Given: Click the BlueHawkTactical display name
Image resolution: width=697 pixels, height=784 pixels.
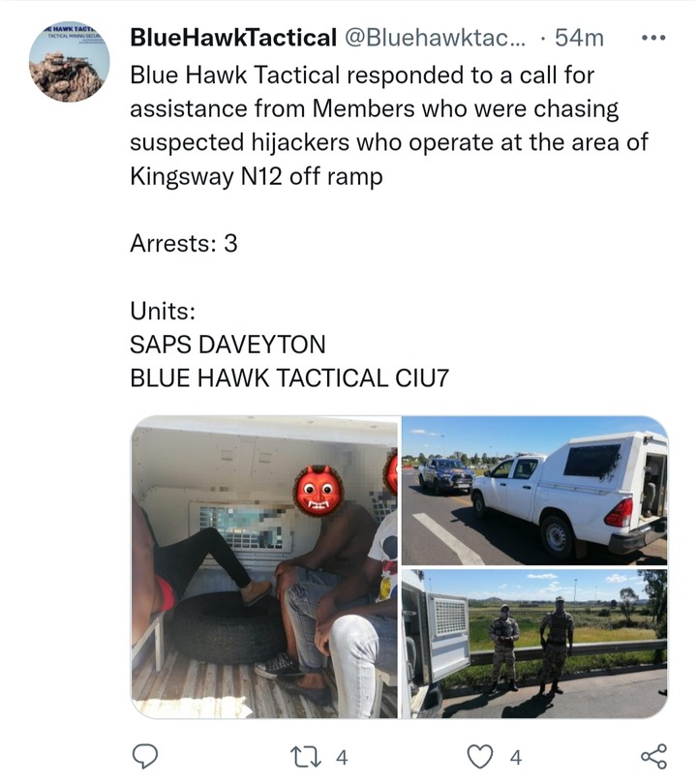Looking at the screenshot, I should tap(233, 38).
